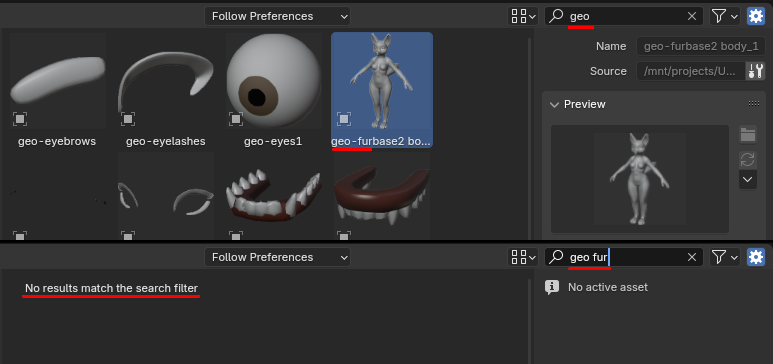Click the geo-eyelashes name label

(166, 142)
